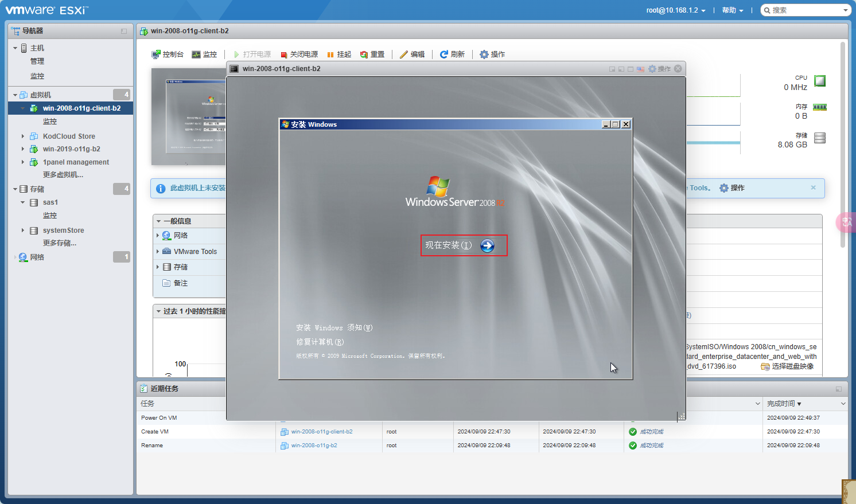Viewport: 856px width, 504px height.
Task: Expand the systemStore datastore node
Action: click(x=23, y=230)
